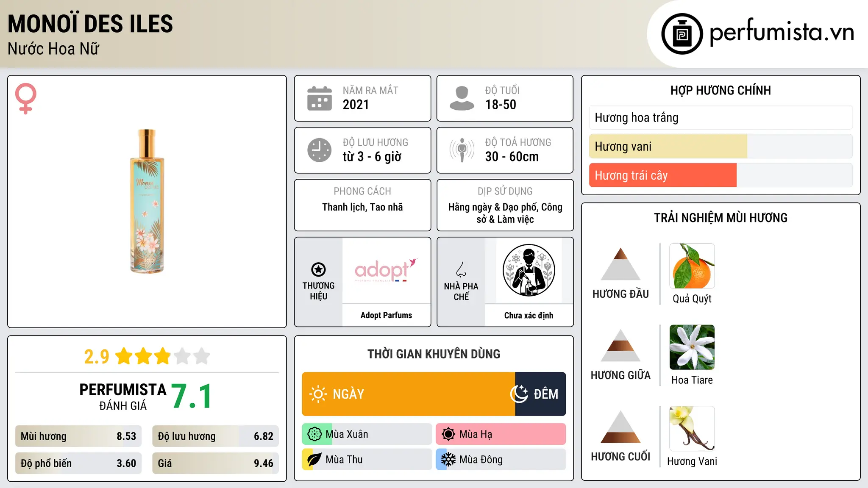Click the leaf icon for Mùa Thu
868x488 pixels.
[314, 460]
